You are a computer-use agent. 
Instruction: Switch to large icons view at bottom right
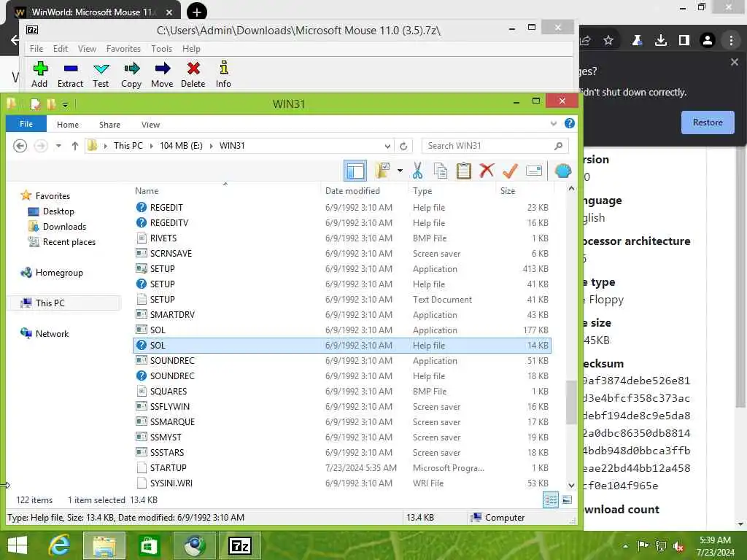[x=566, y=500]
